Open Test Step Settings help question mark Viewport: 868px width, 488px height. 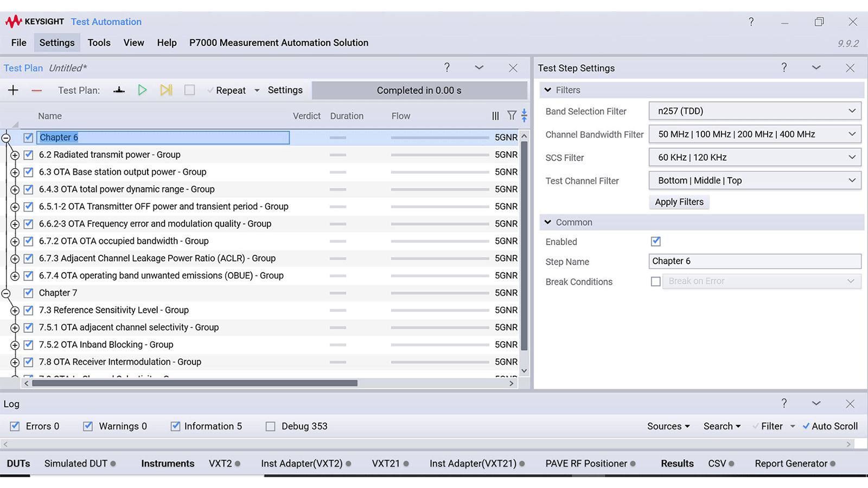[783, 68]
